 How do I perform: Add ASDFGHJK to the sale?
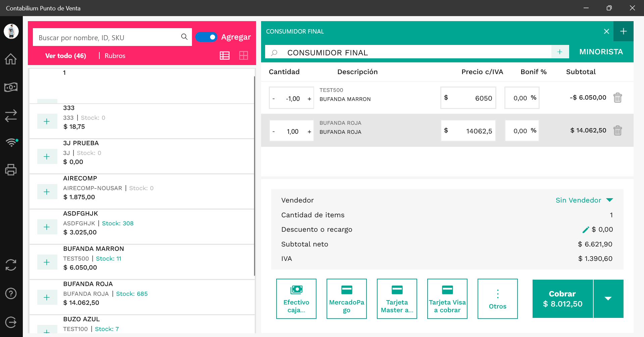[x=47, y=227]
